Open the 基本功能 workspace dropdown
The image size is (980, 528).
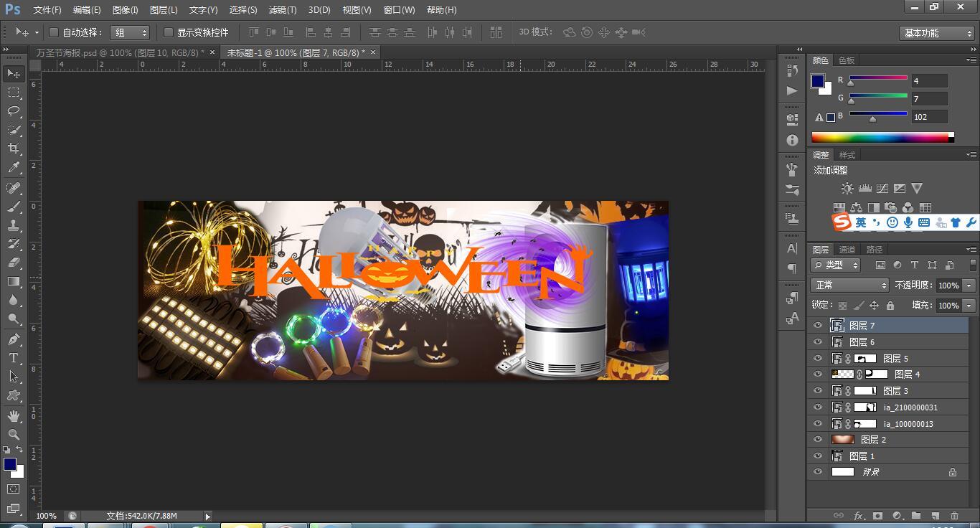click(x=937, y=33)
